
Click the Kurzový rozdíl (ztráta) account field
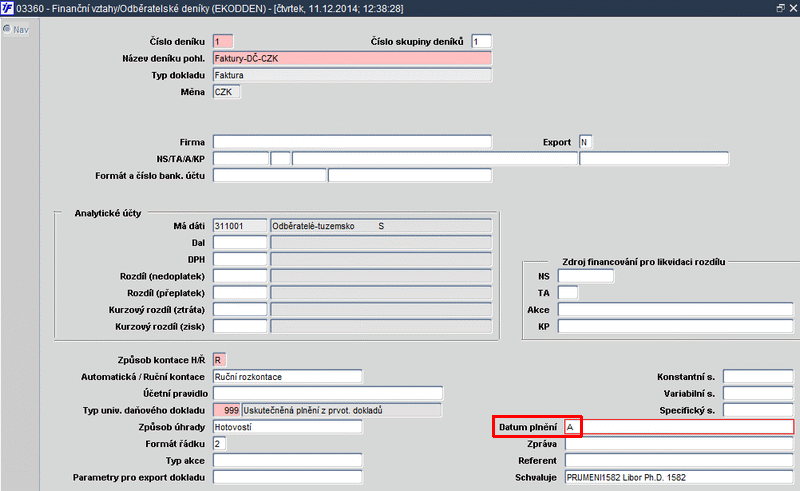[240, 310]
